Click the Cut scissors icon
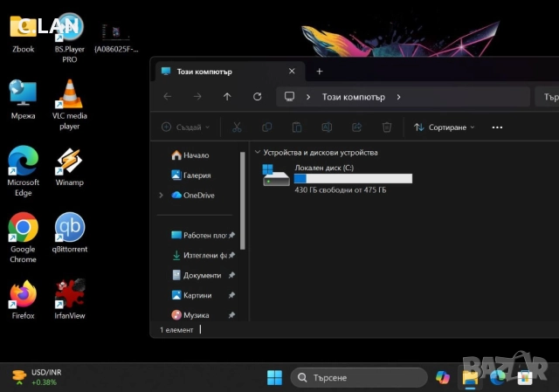 tap(236, 127)
